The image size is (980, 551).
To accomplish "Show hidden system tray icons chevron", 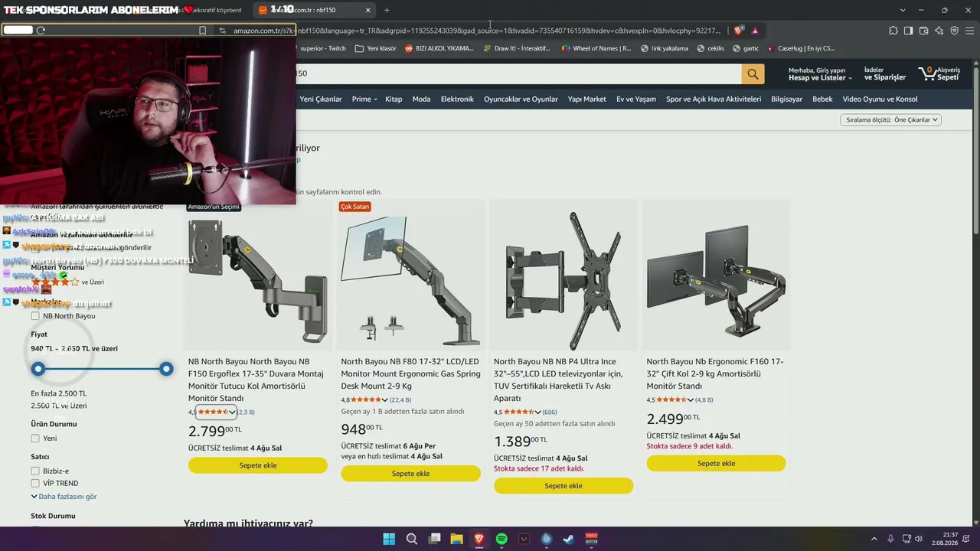I will pos(874,539).
